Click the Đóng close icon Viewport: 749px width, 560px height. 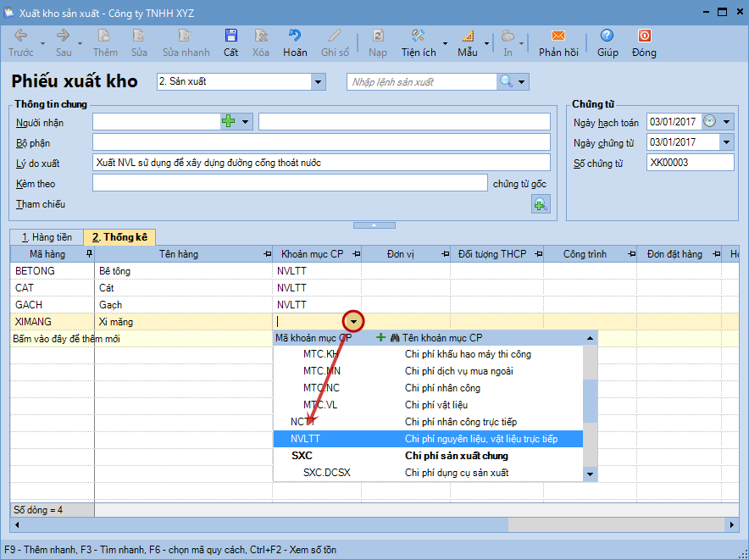tap(644, 36)
